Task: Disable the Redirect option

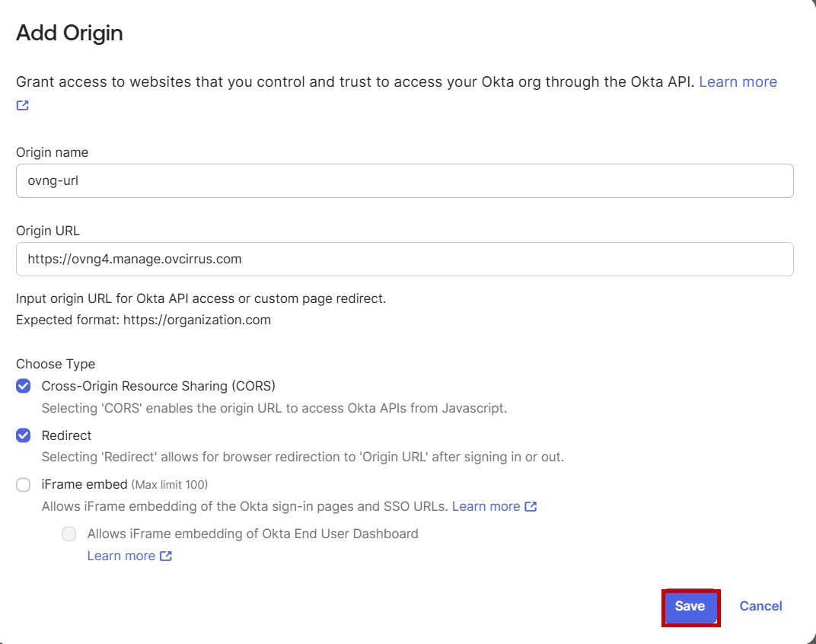Action: pos(23,435)
